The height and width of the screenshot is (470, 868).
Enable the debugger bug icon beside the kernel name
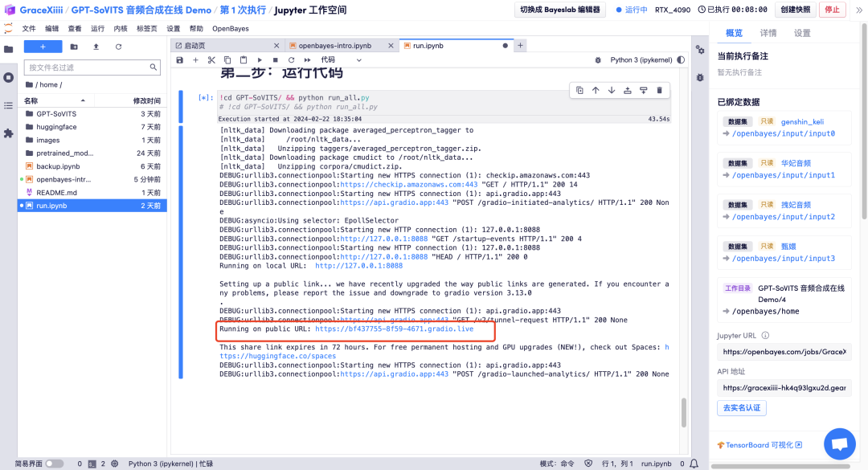pos(598,59)
